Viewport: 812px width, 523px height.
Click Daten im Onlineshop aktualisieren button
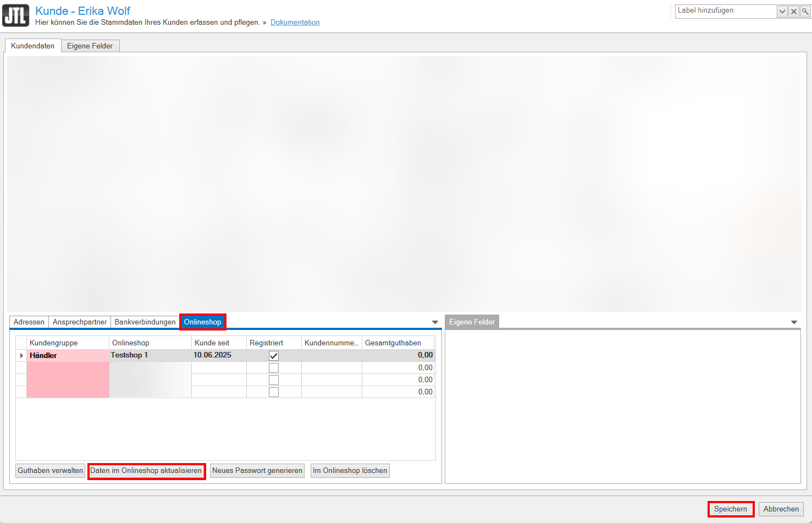click(x=146, y=471)
